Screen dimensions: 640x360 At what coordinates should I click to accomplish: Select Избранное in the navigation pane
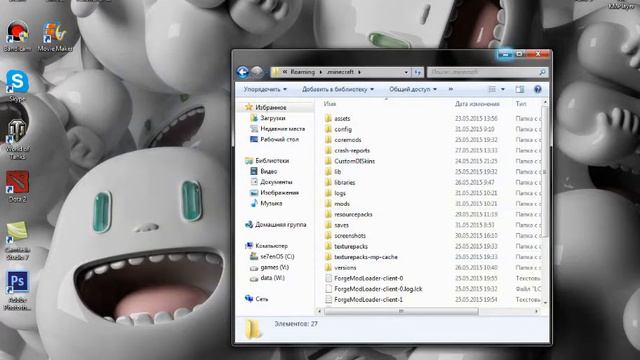(x=271, y=107)
